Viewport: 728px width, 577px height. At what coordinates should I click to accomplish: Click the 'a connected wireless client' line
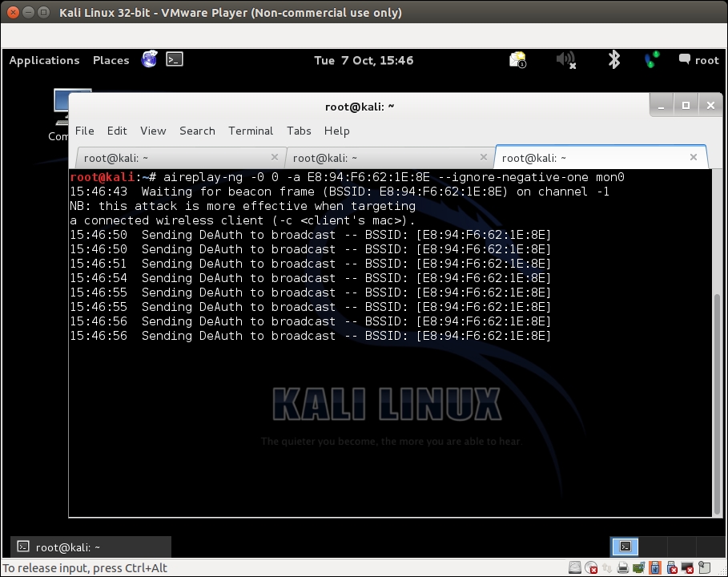(x=243, y=220)
